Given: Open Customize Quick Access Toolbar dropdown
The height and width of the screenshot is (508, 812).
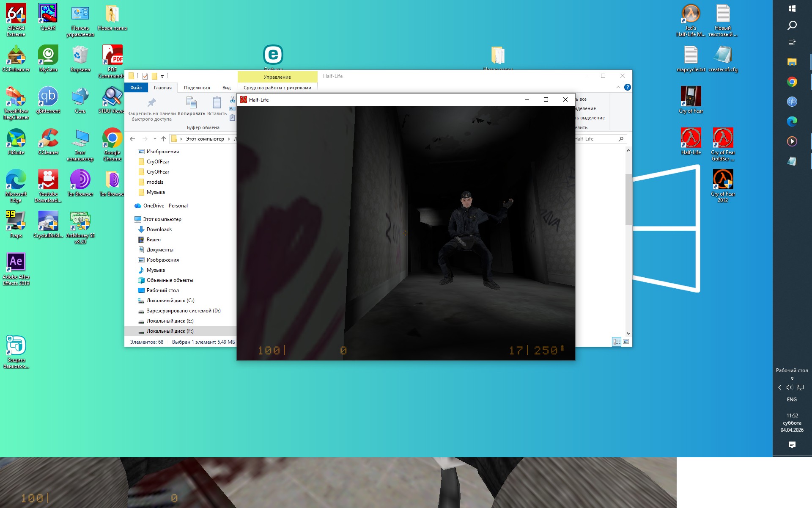Looking at the screenshot, I should (x=162, y=77).
